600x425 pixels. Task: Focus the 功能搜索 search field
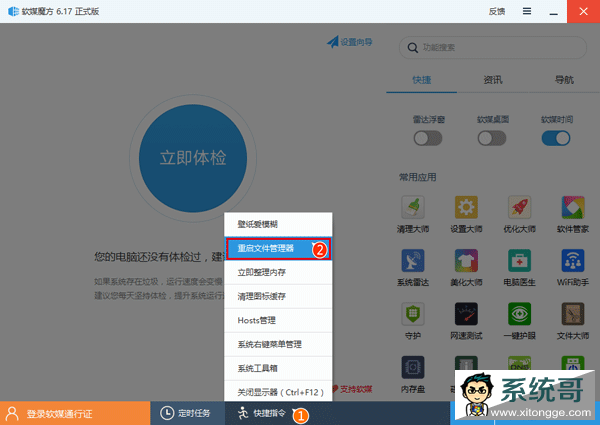[x=493, y=48]
